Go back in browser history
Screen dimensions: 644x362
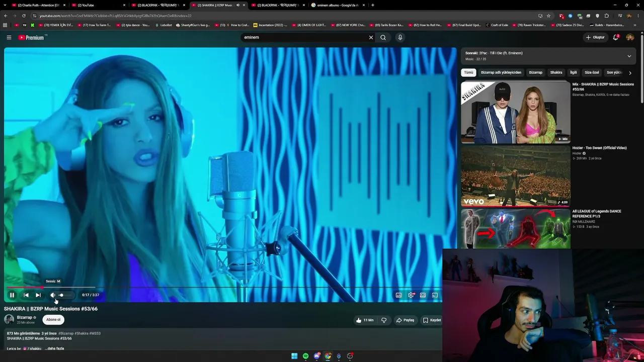coord(6,16)
